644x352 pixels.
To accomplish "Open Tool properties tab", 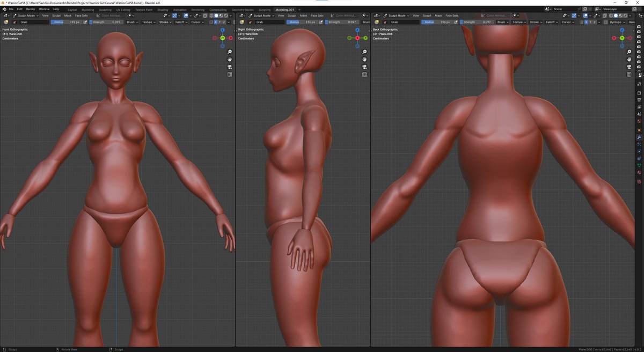I will pos(639,84).
